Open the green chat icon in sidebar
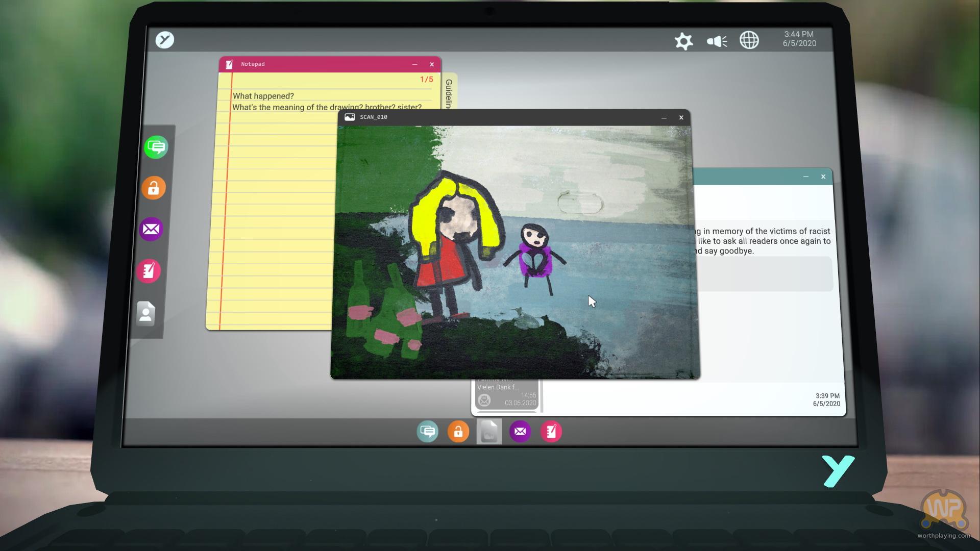The width and height of the screenshot is (980, 551). [156, 147]
